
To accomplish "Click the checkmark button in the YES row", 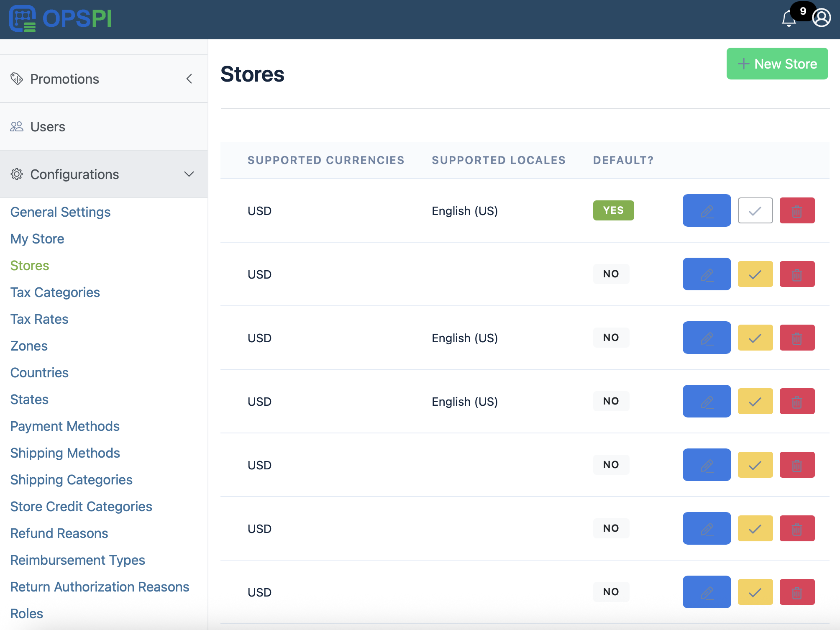I will [755, 210].
